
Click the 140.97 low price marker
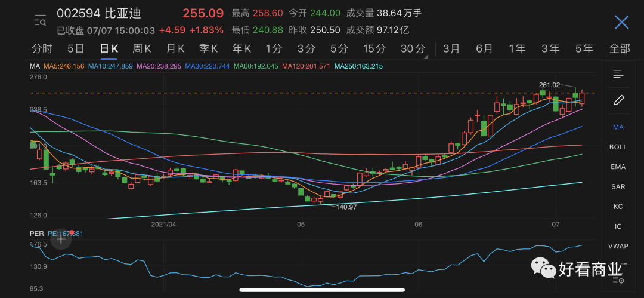346,207
